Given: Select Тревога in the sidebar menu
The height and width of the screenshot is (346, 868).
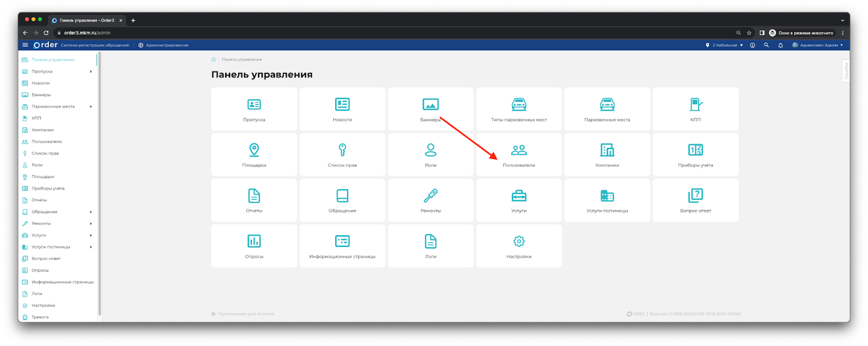Looking at the screenshot, I should point(40,317).
